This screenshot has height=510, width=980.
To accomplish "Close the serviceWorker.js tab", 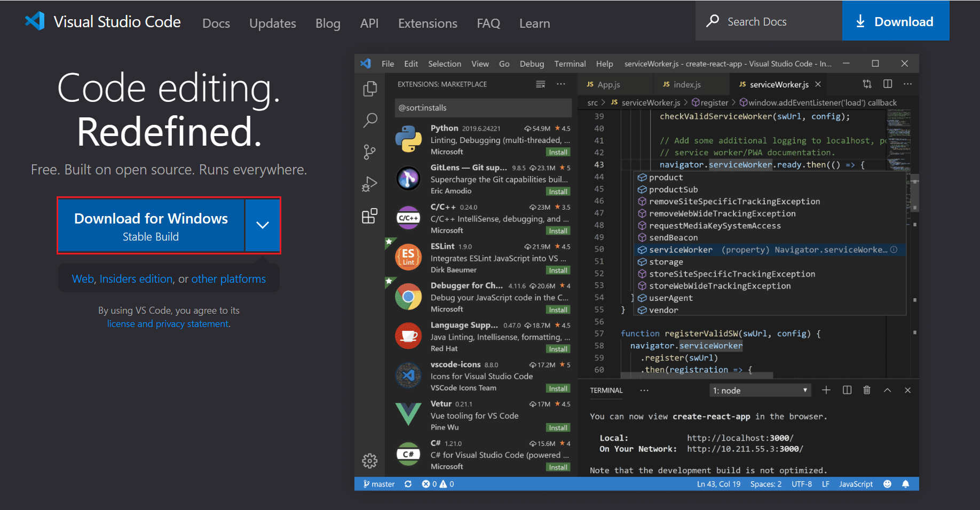I will [818, 84].
